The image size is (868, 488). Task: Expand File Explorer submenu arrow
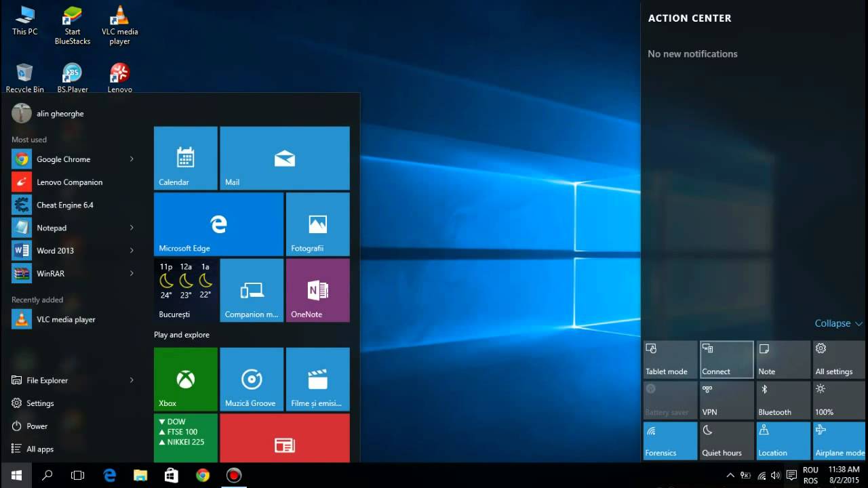coord(132,380)
